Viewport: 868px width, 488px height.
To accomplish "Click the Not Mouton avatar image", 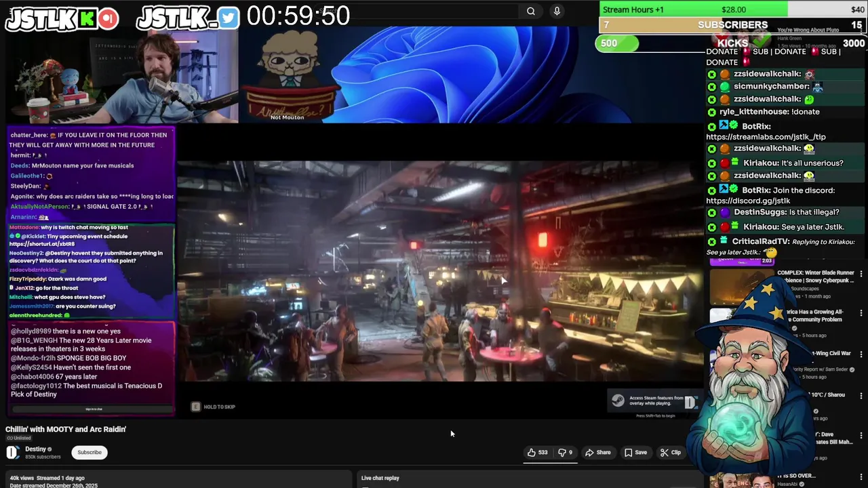I will 290,75.
